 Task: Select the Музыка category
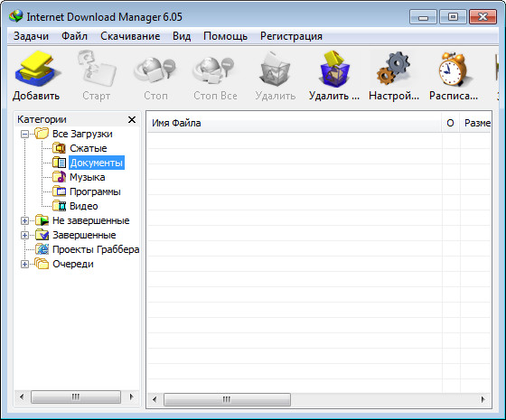pos(87,177)
